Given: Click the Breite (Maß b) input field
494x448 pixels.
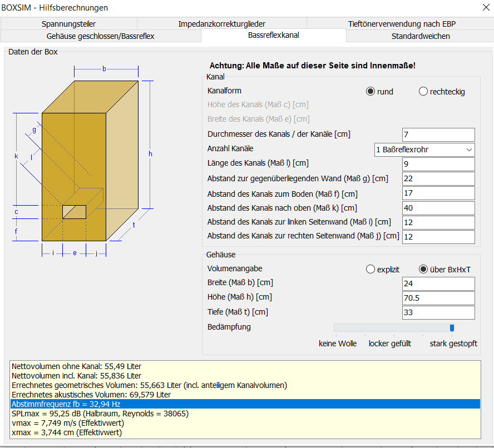Looking at the screenshot, I should [x=438, y=283].
